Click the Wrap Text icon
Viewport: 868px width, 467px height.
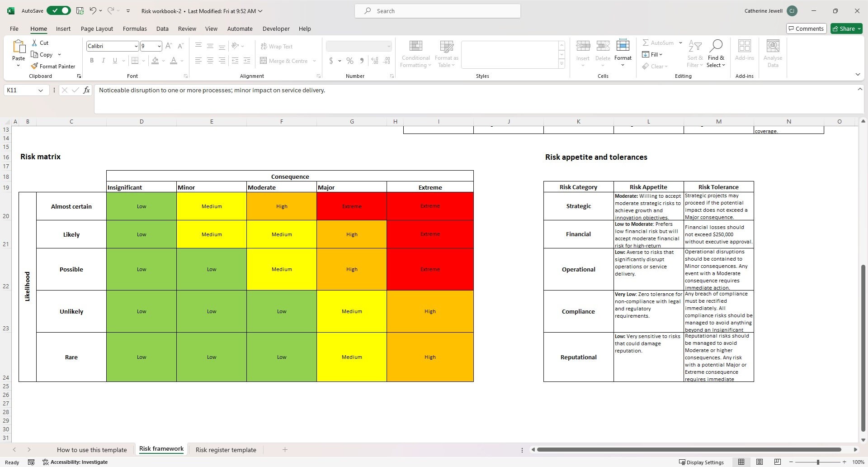(x=263, y=46)
